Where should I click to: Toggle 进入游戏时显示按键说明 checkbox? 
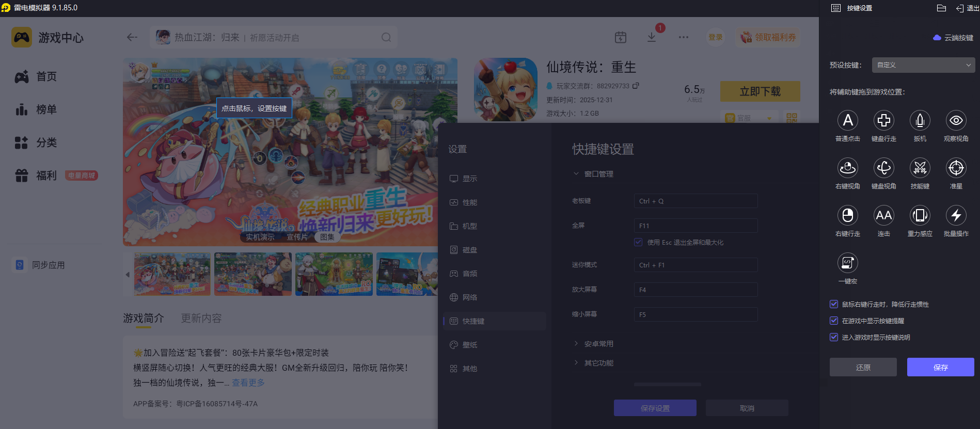(x=833, y=337)
